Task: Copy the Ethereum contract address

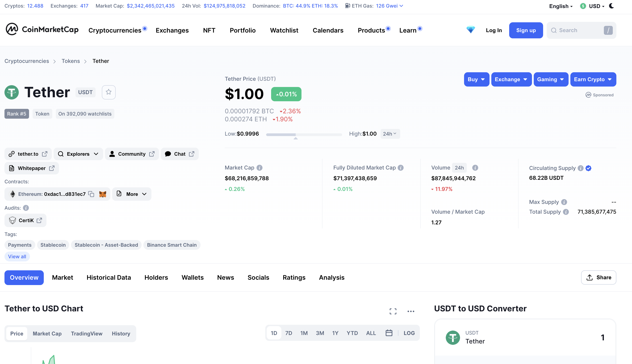Action: tap(91, 194)
